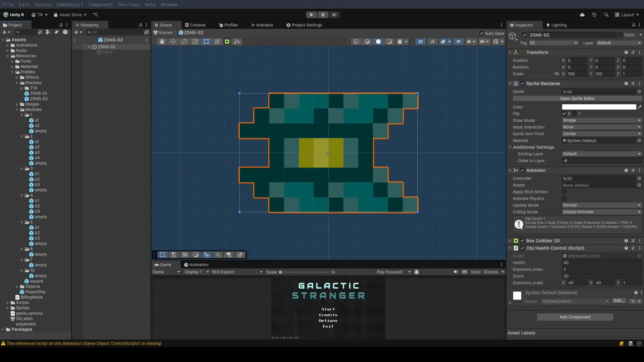This screenshot has width=644, height=362.
Task: Open Unity global search icon
Action: (x=606, y=15)
